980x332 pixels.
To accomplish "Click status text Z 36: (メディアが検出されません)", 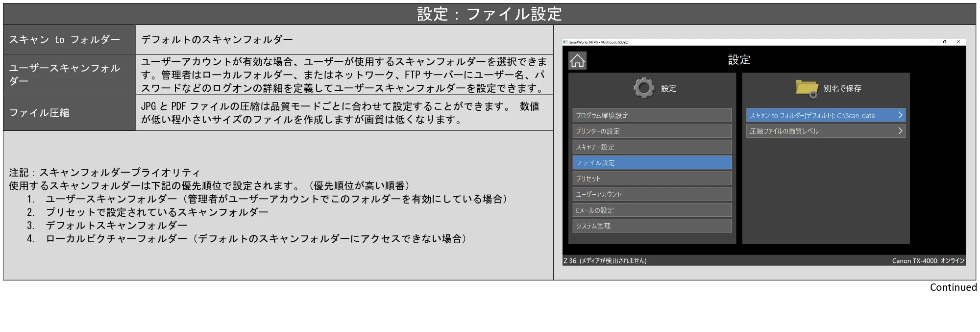I will point(605,261).
